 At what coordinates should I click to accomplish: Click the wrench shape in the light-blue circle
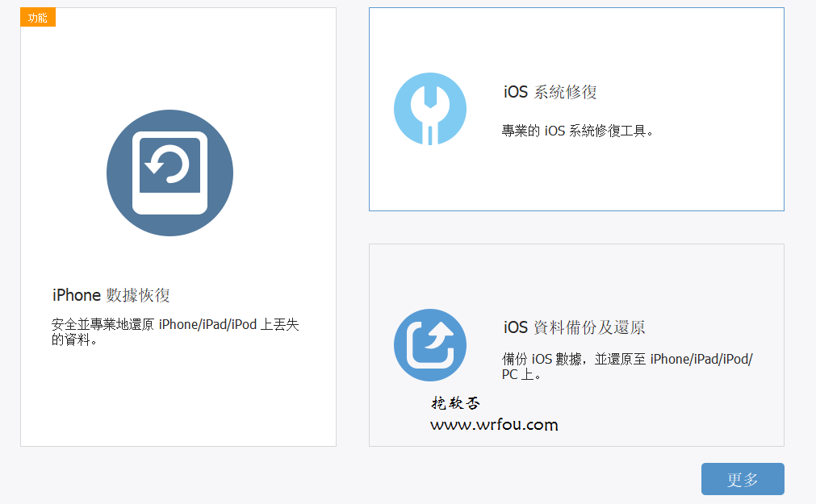click(x=429, y=110)
